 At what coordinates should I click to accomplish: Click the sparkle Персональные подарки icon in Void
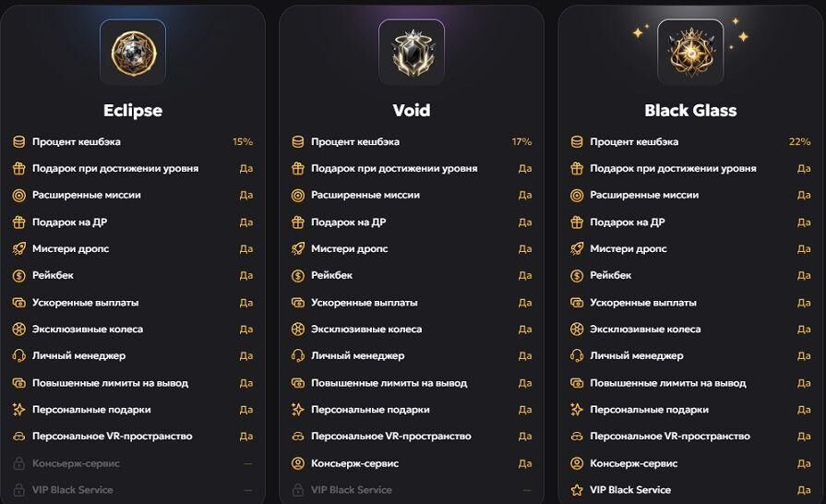[x=297, y=409]
